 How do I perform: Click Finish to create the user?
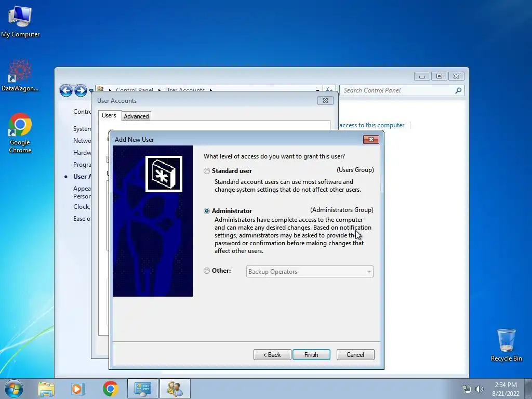coord(311,354)
